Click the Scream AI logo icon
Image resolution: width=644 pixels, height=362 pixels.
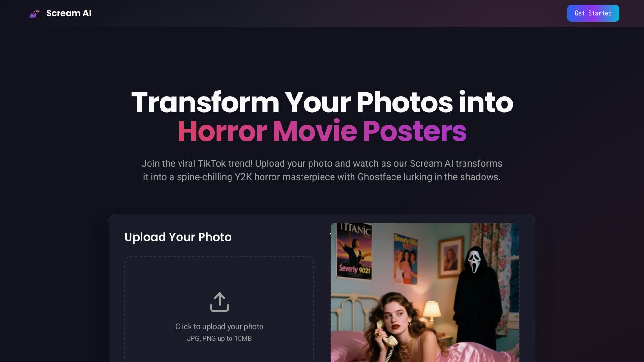point(34,13)
